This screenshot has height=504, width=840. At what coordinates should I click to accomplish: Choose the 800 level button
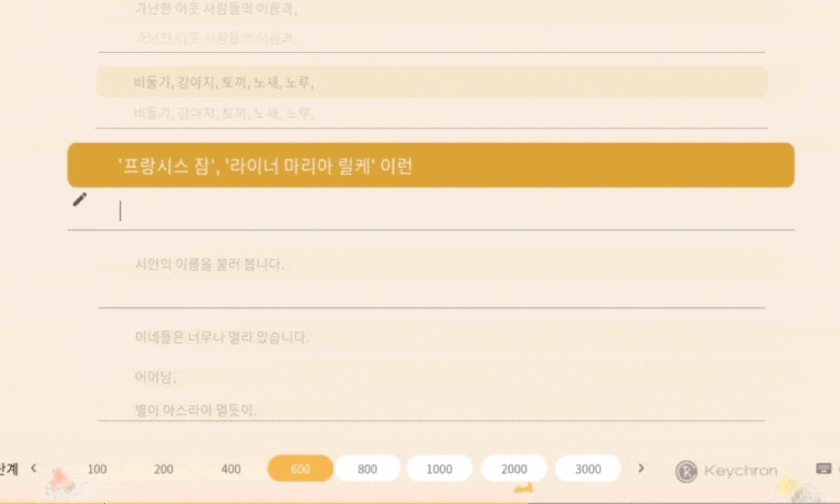tap(367, 469)
